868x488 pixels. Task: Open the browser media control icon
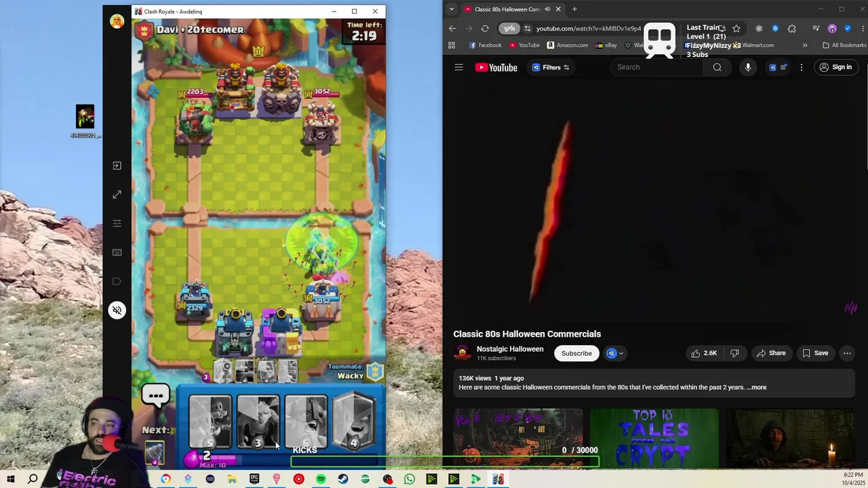(x=816, y=28)
